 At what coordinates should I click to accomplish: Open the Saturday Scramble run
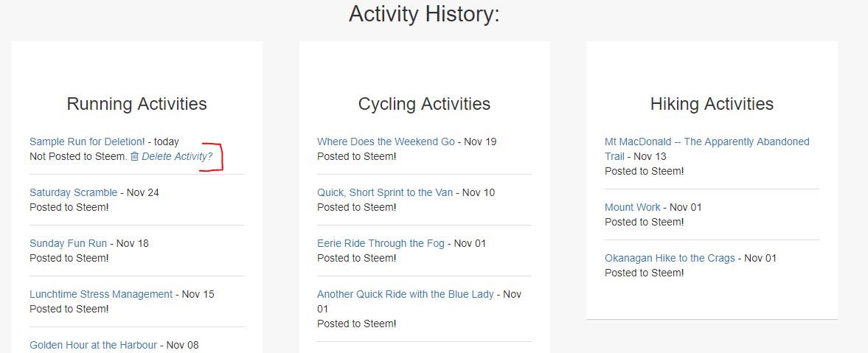73,192
